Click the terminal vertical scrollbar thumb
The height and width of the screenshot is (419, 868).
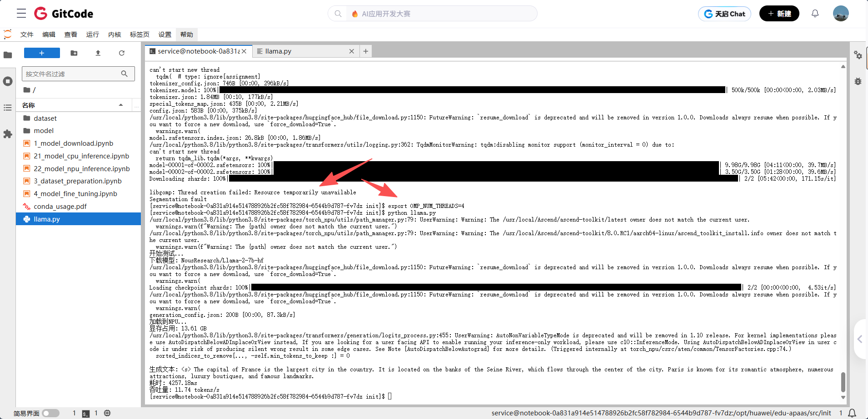843,382
